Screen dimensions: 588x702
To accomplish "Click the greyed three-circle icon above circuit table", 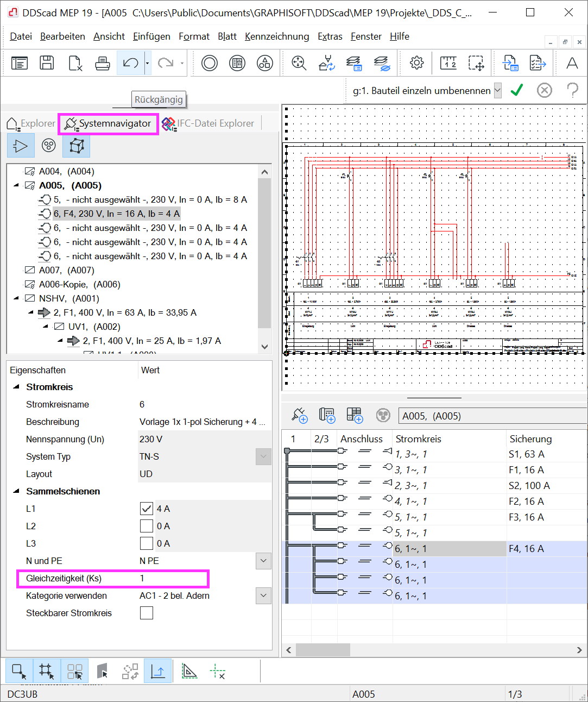I will pyautogui.click(x=383, y=416).
